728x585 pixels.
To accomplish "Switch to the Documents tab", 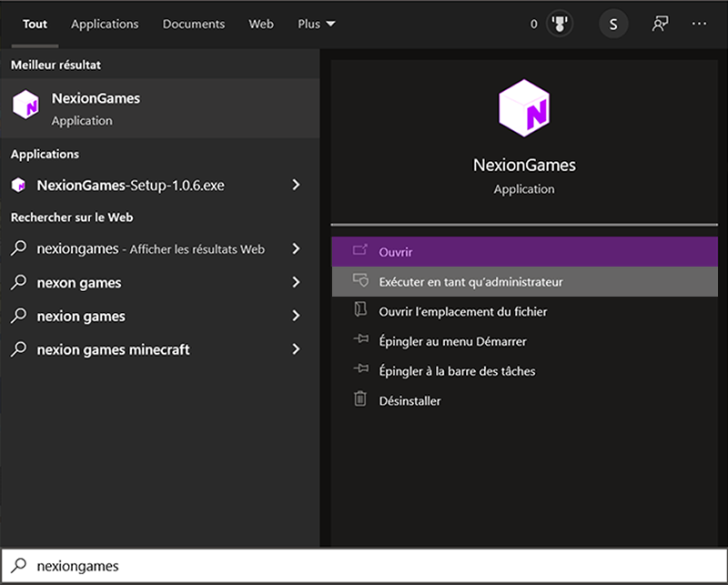I will point(194,25).
